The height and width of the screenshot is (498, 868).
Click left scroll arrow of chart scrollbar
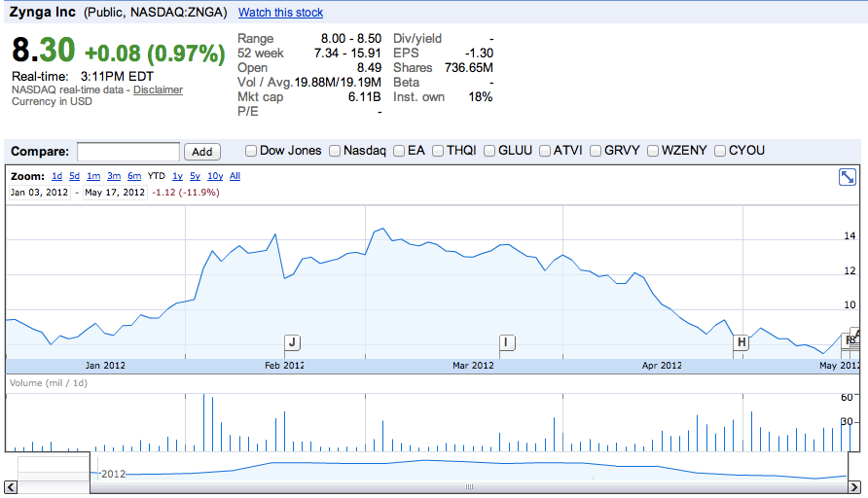point(12,487)
